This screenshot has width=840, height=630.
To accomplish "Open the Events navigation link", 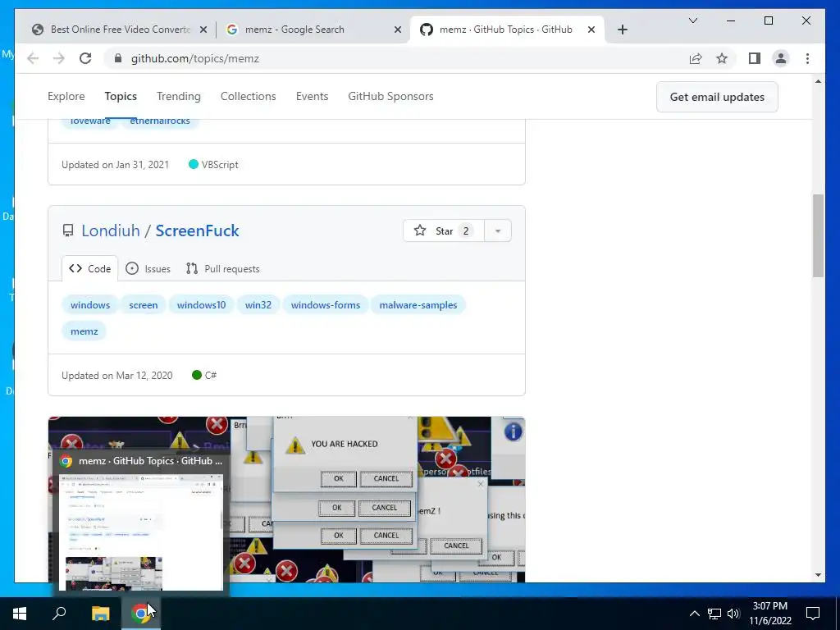I will point(312,97).
